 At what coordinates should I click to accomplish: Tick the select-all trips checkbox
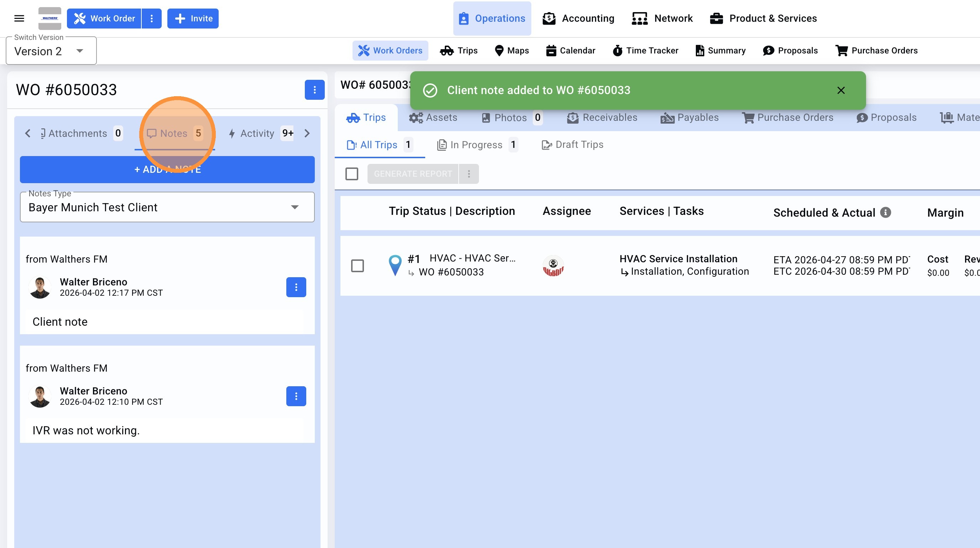351,174
